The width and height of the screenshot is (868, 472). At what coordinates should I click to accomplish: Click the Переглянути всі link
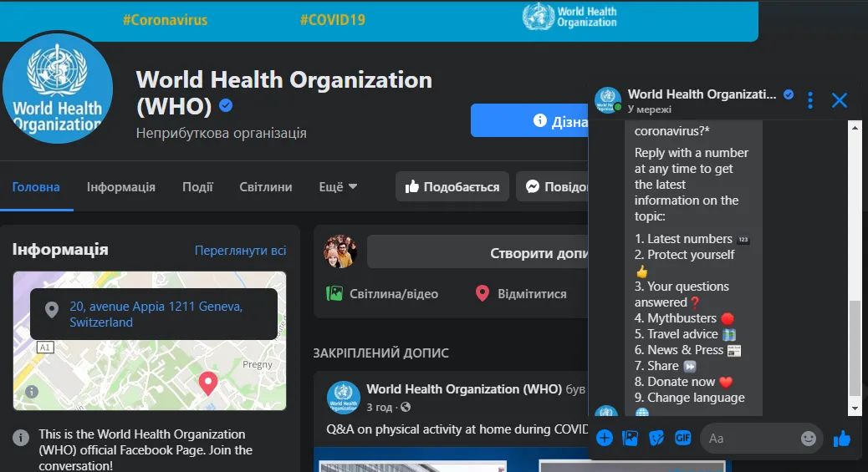pos(240,251)
